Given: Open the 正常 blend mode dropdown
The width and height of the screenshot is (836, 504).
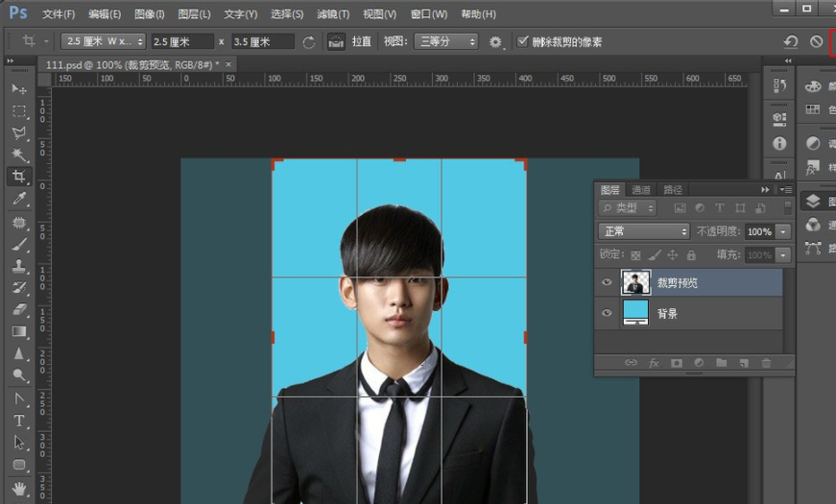Looking at the screenshot, I should point(644,231).
